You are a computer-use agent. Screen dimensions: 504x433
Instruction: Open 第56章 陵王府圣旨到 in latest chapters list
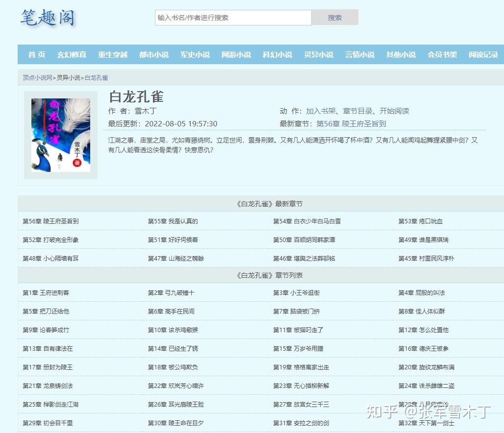click(x=50, y=221)
